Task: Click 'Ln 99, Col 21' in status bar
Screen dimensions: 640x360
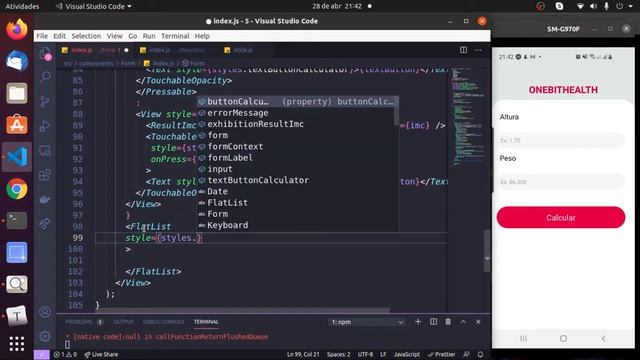Action: coord(303,354)
